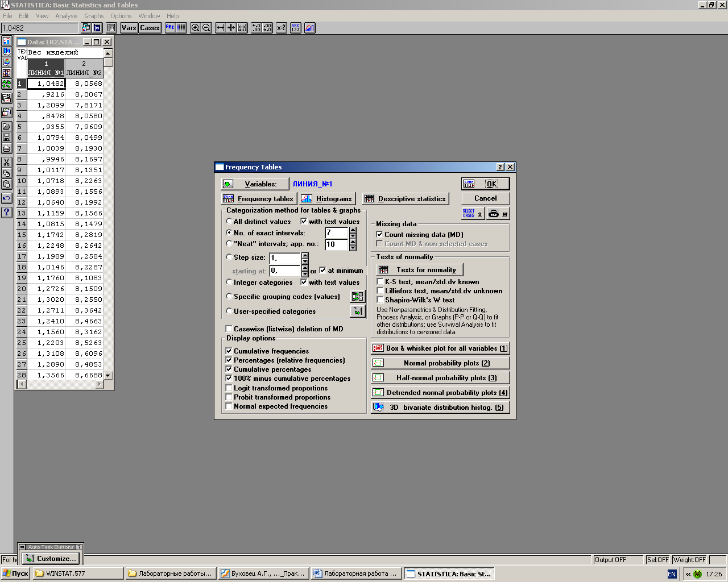This screenshot has height=582, width=728.
Task: Switch to WINSTAT.577 taskbar window
Action: pos(78,573)
